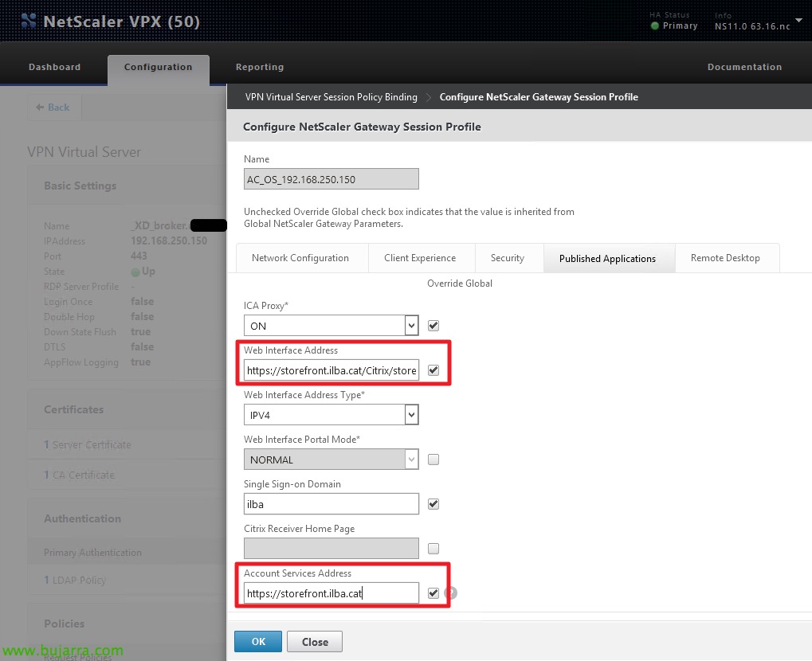The image size is (812, 661).
Task: Click the green Up state indicator
Action: pos(135,272)
